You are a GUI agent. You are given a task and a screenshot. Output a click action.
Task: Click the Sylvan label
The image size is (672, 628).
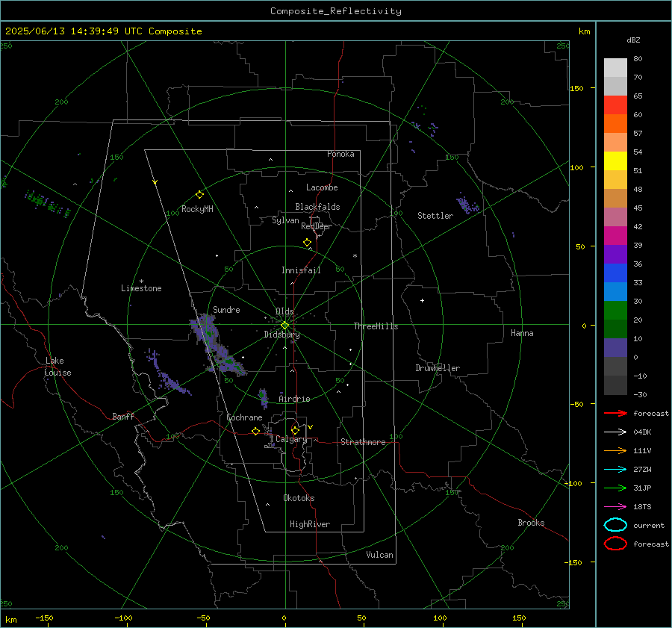[x=285, y=220]
